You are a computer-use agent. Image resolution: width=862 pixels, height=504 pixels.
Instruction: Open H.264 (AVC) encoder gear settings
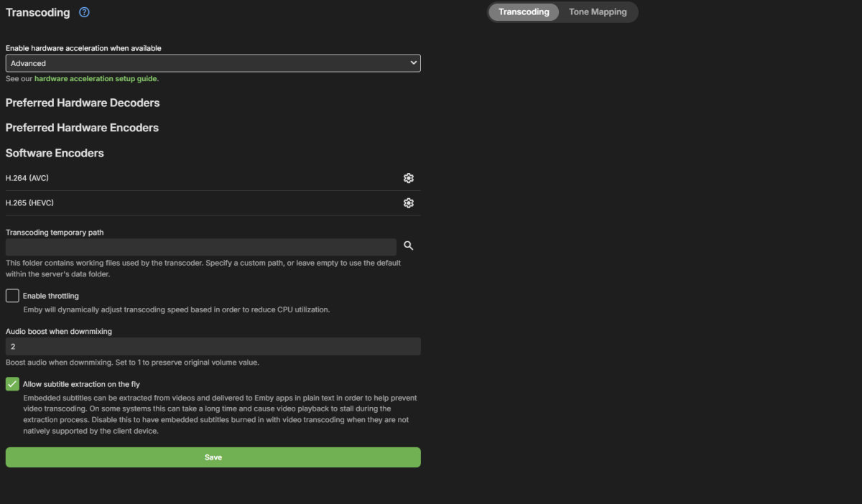pyautogui.click(x=409, y=178)
